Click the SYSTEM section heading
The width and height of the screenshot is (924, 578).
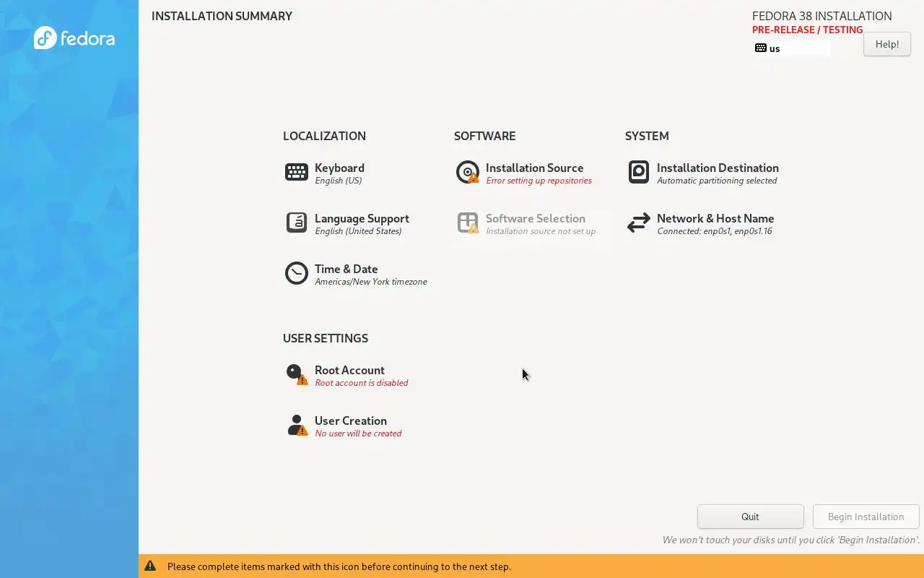pyautogui.click(x=647, y=136)
